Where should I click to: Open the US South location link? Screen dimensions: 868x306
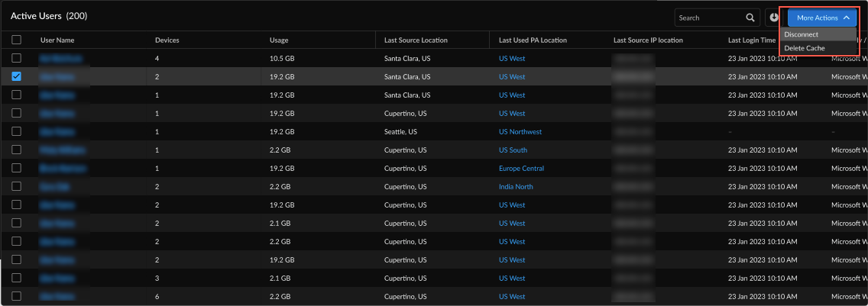click(513, 150)
